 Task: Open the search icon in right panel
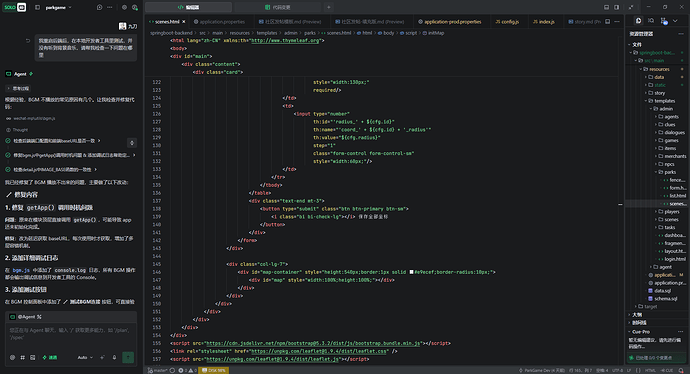(x=651, y=21)
